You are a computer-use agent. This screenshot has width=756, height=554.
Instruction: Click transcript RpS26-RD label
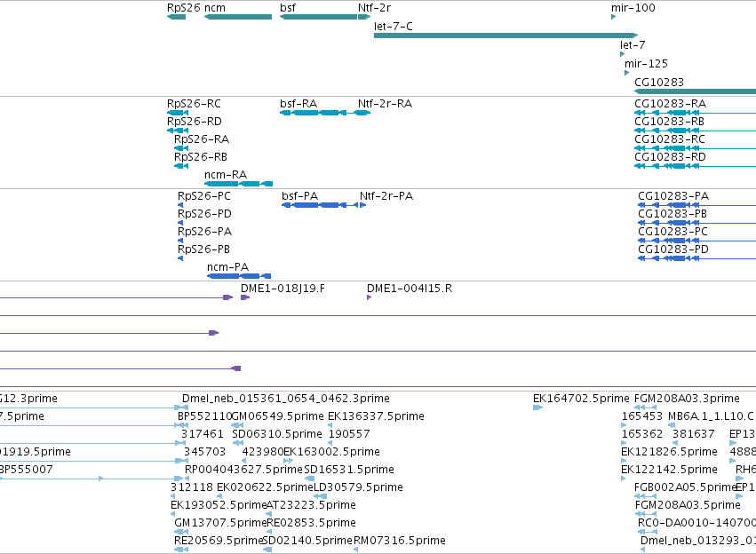(x=195, y=122)
